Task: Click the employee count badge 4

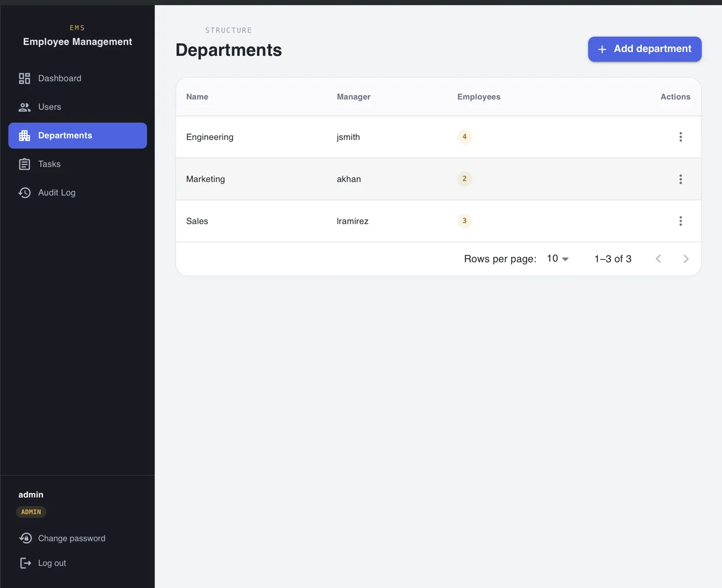Action: click(465, 137)
